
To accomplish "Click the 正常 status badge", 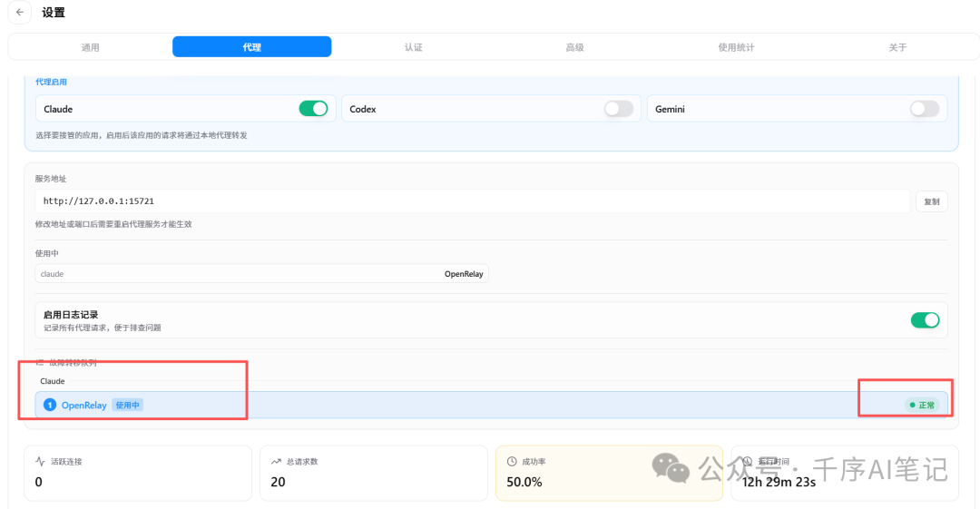I will tap(922, 406).
